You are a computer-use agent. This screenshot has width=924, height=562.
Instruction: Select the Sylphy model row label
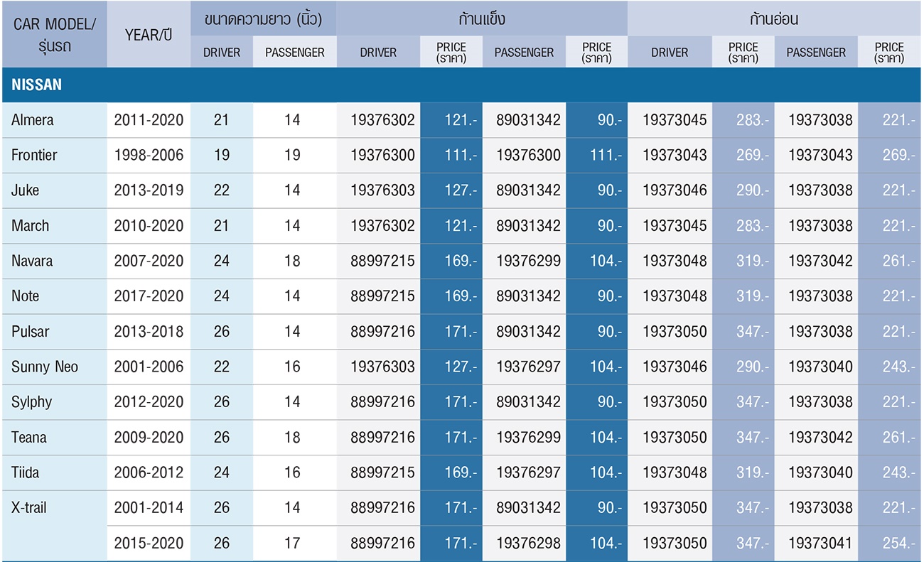[x=32, y=402]
